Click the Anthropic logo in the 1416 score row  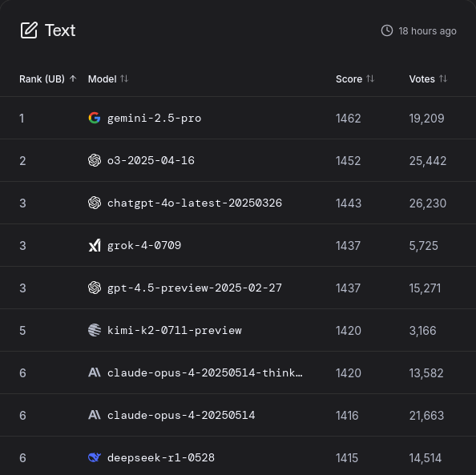(x=95, y=415)
